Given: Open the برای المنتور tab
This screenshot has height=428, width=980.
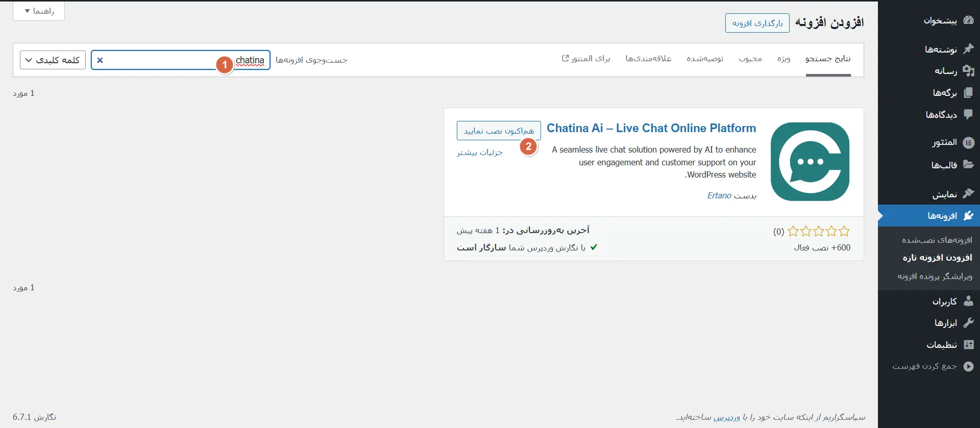Looking at the screenshot, I should tap(586, 59).
